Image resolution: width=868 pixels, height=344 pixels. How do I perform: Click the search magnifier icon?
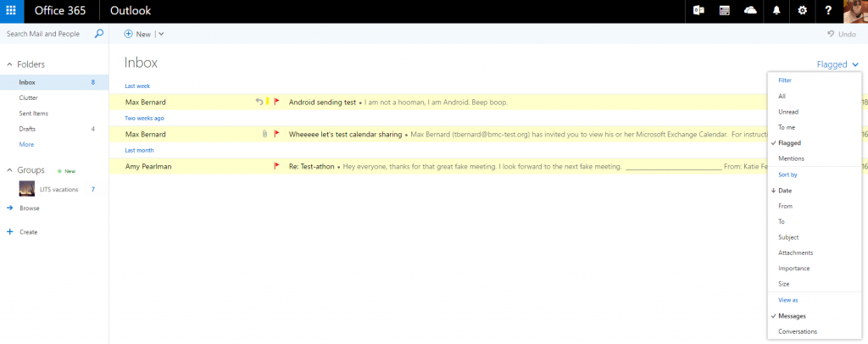[x=98, y=34]
